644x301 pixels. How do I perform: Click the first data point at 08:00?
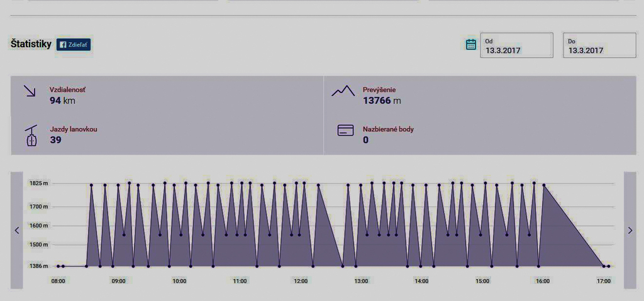pos(58,266)
